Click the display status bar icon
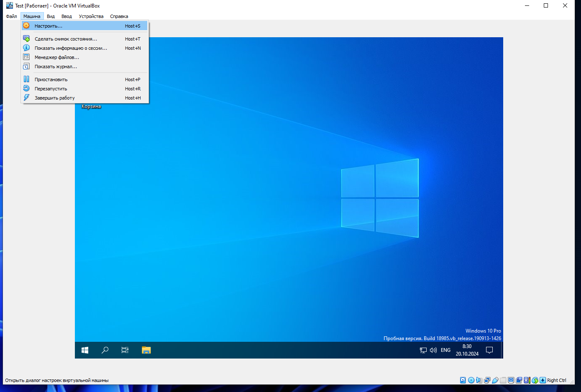 (x=511, y=380)
